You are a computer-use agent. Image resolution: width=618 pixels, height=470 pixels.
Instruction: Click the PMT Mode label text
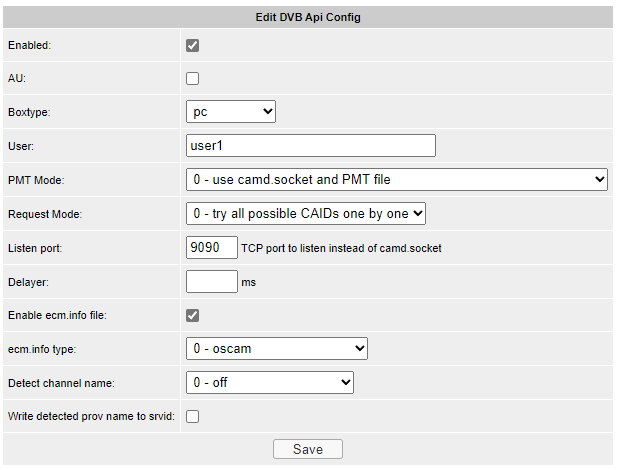click(35, 180)
